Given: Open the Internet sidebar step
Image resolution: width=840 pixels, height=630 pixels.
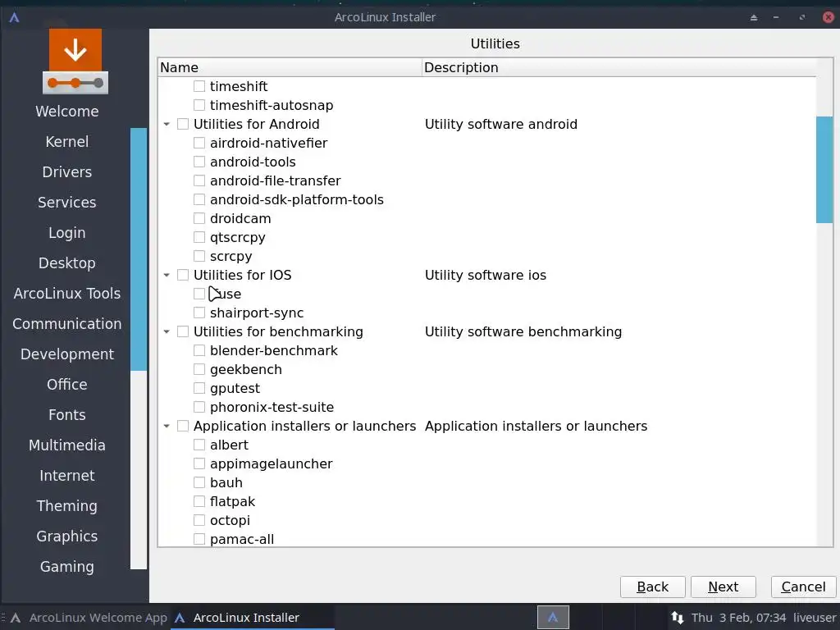Looking at the screenshot, I should 67,476.
